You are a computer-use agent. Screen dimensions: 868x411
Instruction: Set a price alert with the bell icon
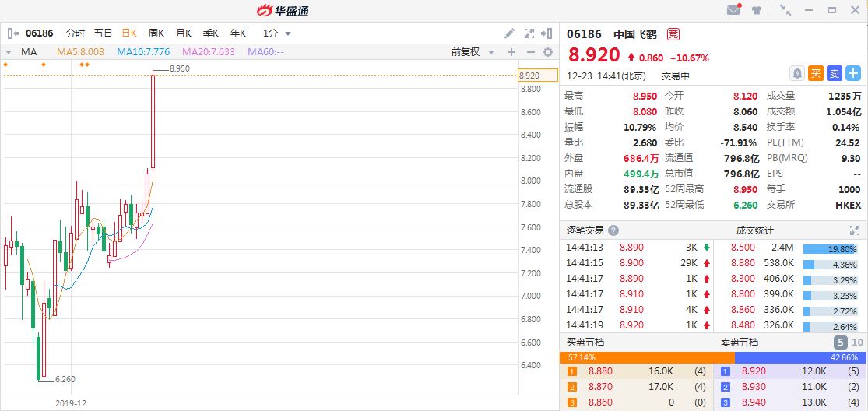797,73
